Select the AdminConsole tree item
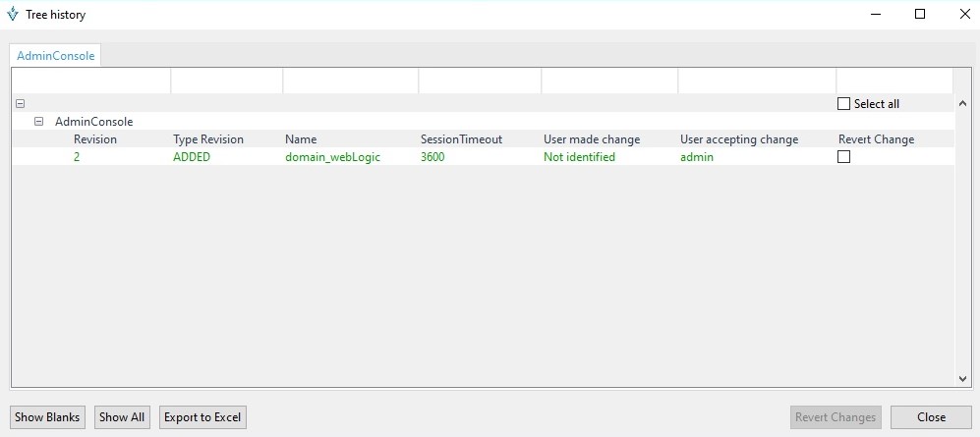Image resolution: width=980 pixels, height=437 pixels. point(93,122)
